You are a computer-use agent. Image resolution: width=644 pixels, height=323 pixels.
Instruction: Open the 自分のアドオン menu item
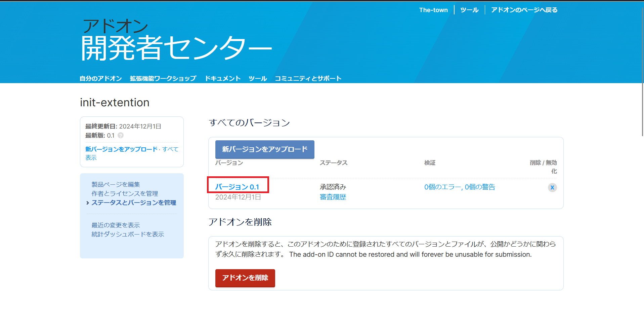coord(100,78)
